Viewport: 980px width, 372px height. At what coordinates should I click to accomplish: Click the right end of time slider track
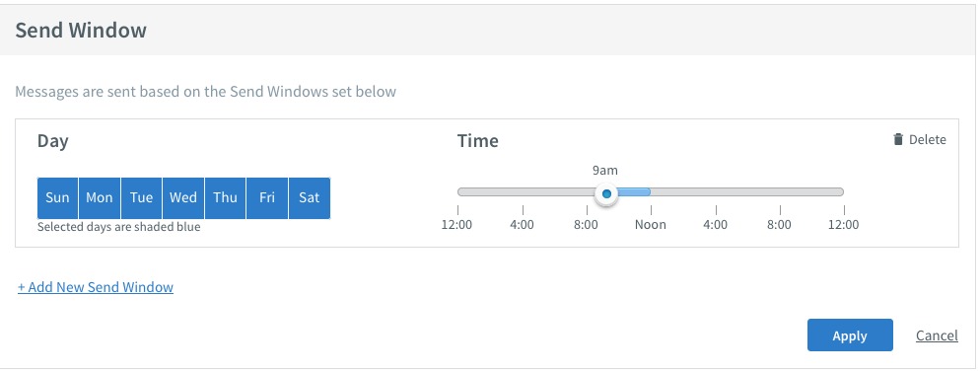click(x=841, y=192)
